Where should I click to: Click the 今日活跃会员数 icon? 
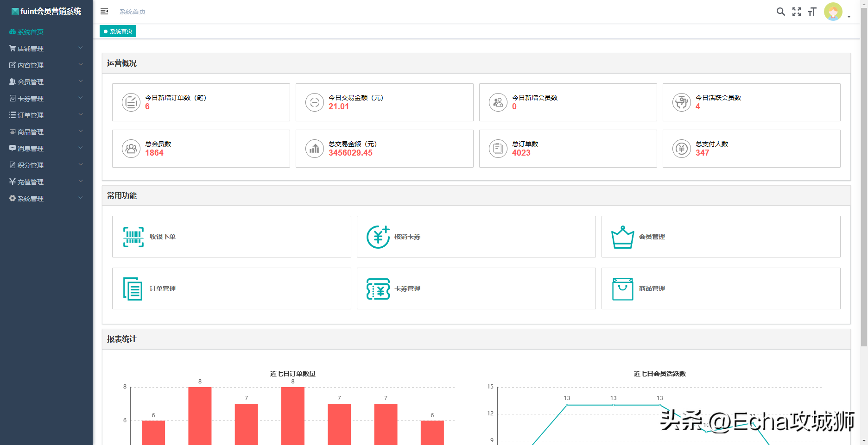[x=682, y=102]
